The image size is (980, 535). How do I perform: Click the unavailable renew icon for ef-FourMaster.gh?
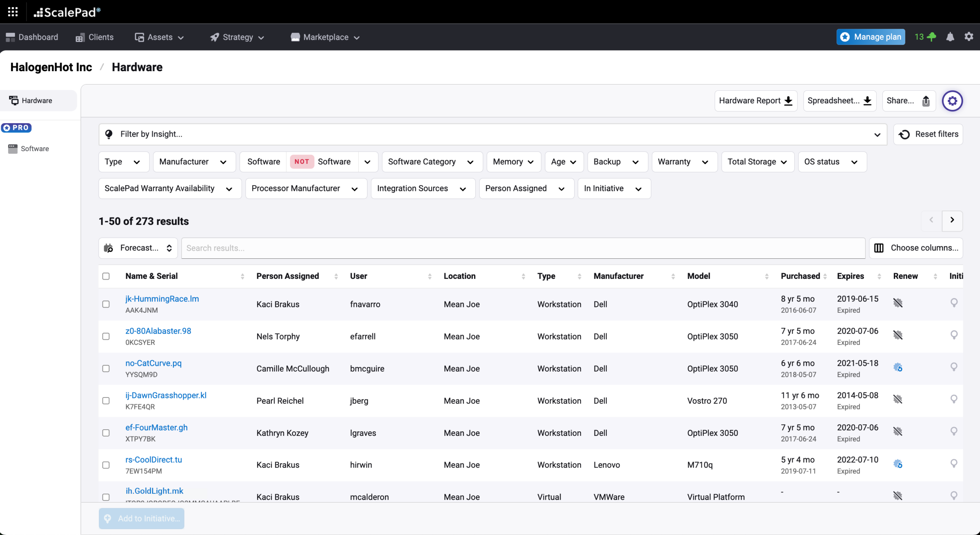coord(898,432)
